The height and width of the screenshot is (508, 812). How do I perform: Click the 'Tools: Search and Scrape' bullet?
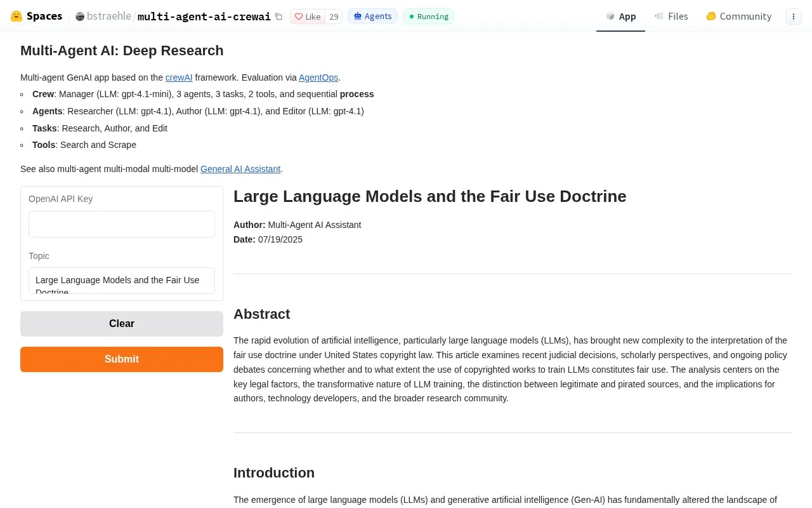coord(84,145)
